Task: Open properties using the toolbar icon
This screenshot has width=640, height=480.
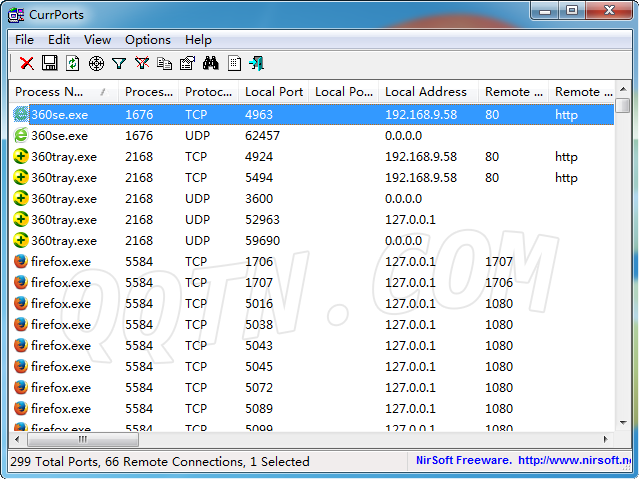Action: pyautogui.click(x=187, y=64)
